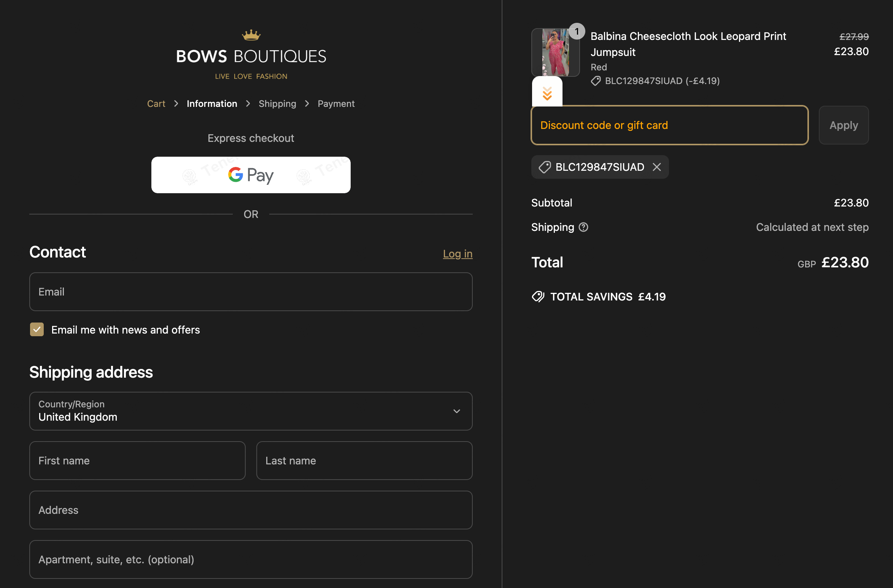Click the shipping help question mark icon
The height and width of the screenshot is (588, 893).
click(x=583, y=227)
